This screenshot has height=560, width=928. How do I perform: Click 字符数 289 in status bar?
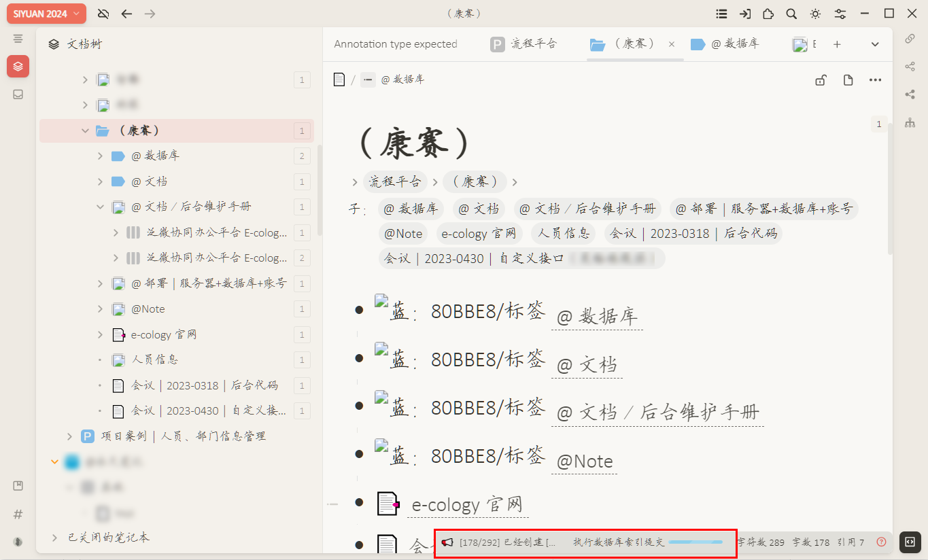point(761,542)
